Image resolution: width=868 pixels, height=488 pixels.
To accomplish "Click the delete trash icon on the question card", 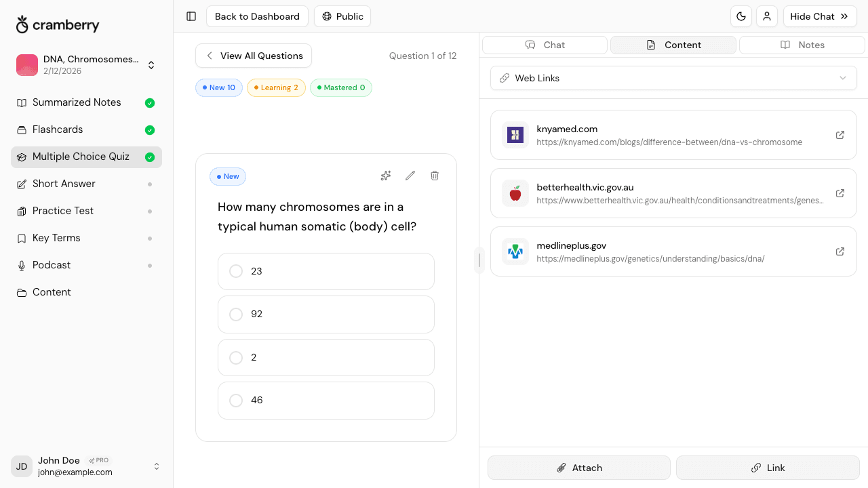I will pyautogui.click(x=435, y=176).
